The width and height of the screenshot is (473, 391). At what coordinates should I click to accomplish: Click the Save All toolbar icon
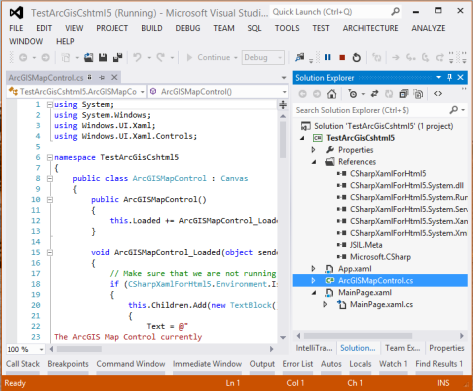coord(117,58)
